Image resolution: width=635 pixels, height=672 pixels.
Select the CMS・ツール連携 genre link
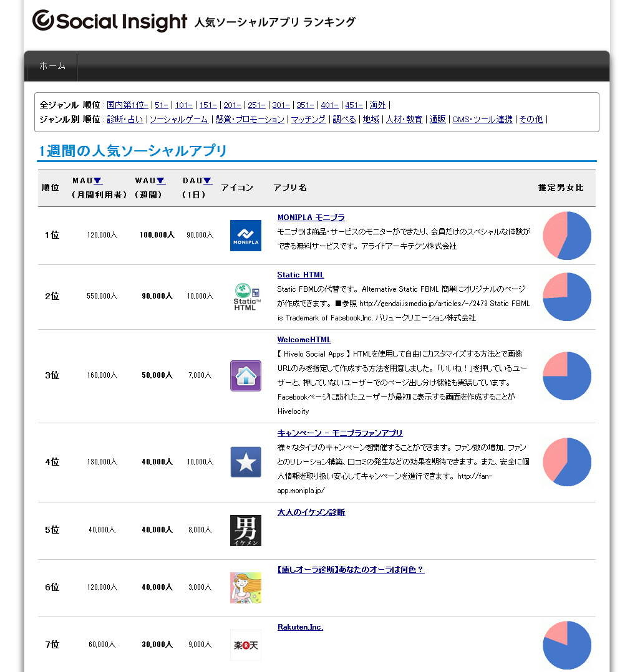click(x=482, y=119)
